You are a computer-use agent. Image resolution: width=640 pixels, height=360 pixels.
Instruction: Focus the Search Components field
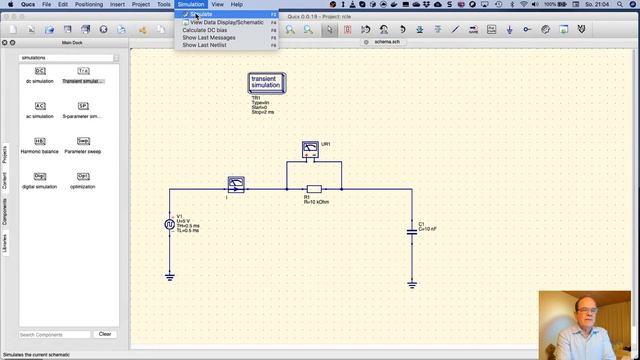click(55, 334)
